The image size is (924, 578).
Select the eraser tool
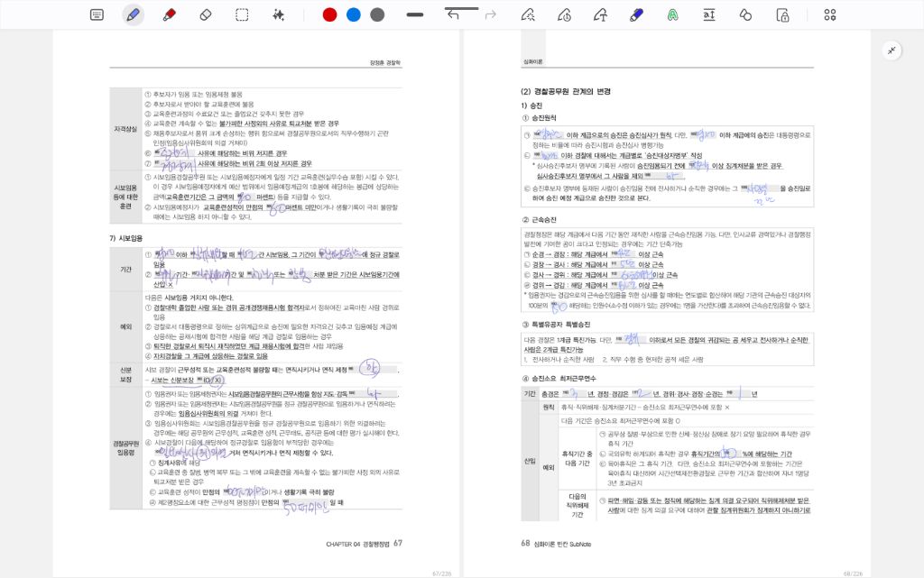tap(206, 14)
